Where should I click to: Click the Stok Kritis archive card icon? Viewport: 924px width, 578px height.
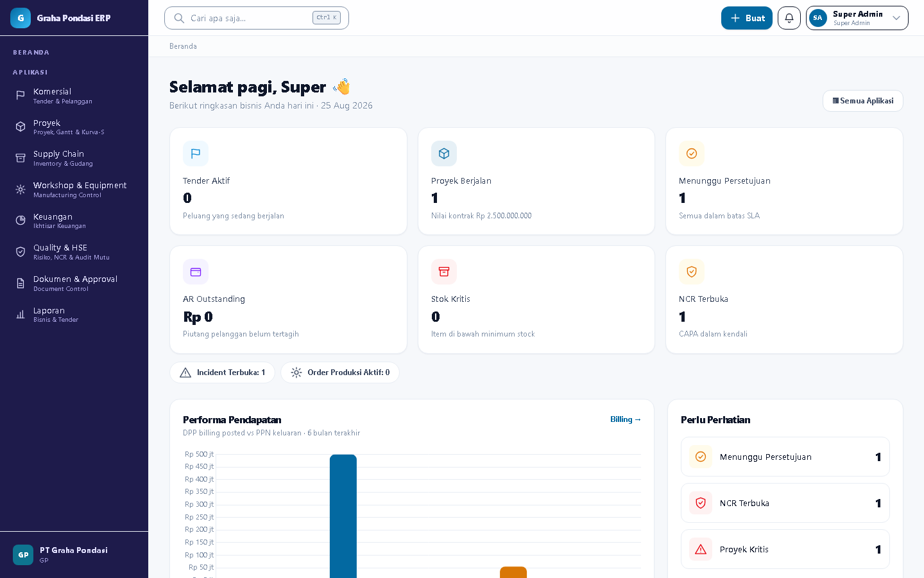pos(444,272)
